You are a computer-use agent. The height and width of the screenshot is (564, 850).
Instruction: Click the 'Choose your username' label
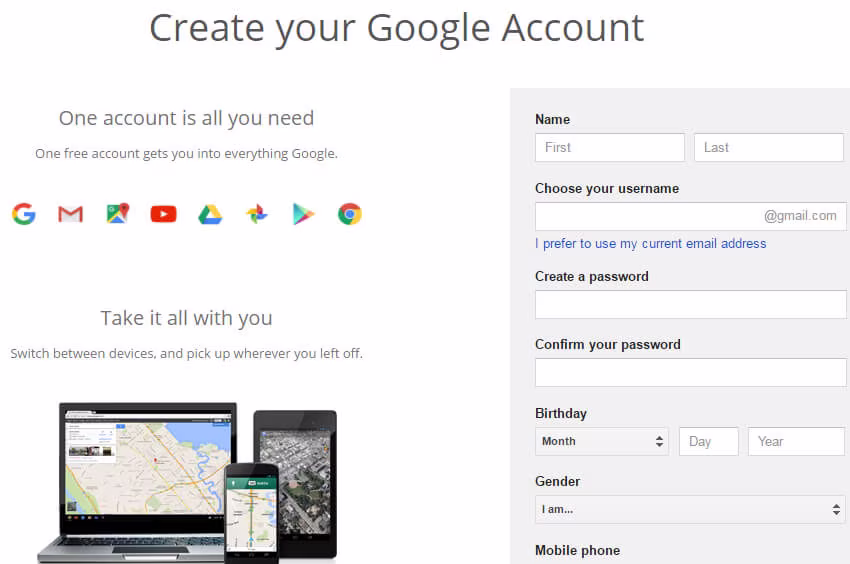coord(607,189)
